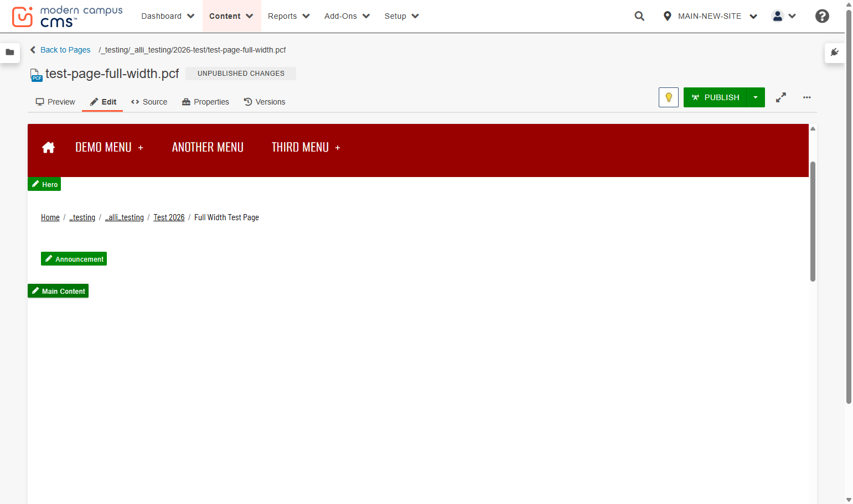
Task: Click the preview frame vertical scrollbar
Action: click(x=813, y=221)
